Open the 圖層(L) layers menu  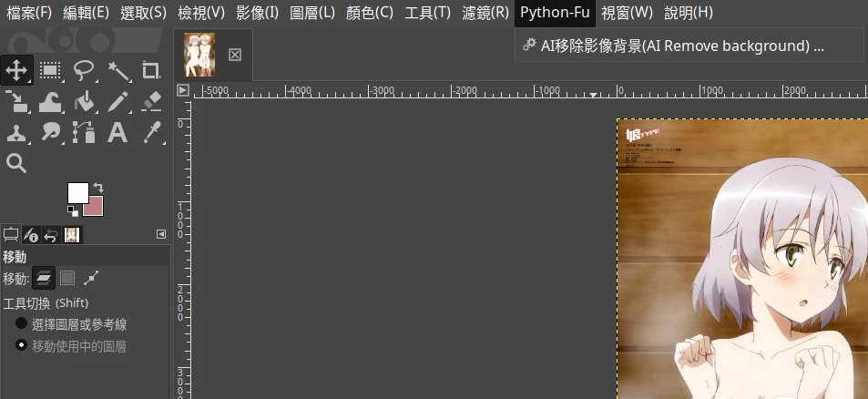point(312,13)
